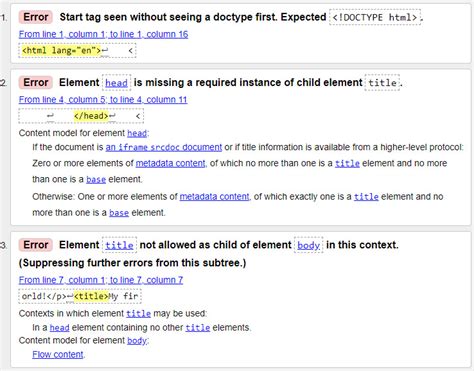Click 'head' link in 'Content model for element head'
Screen dimensions: 474x371
tap(137, 133)
